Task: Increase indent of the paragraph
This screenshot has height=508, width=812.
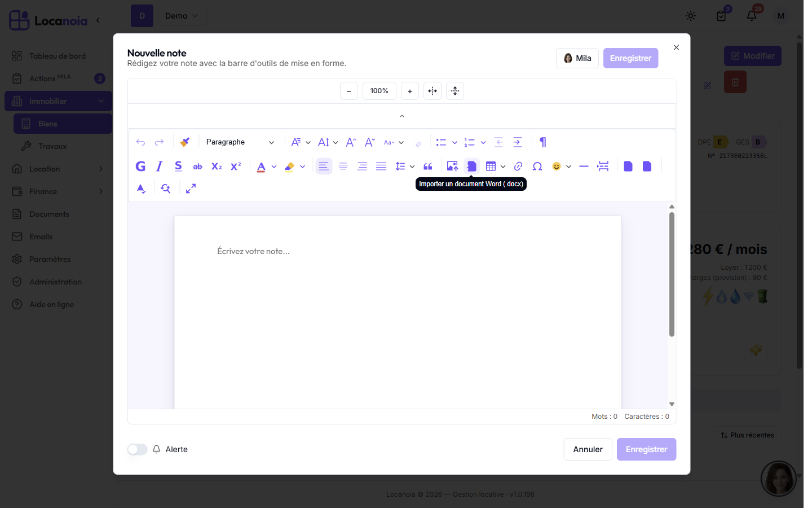Action: (x=518, y=142)
